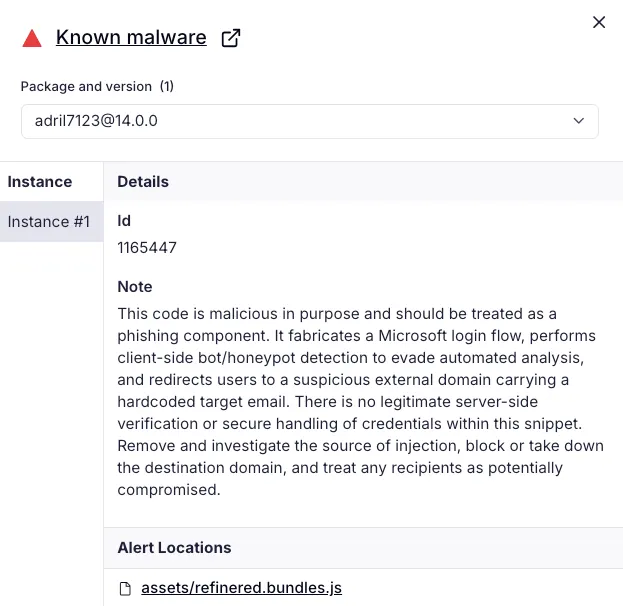Expand the package version chevron arrow
The width and height of the screenshot is (623, 606).
coord(578,121)
